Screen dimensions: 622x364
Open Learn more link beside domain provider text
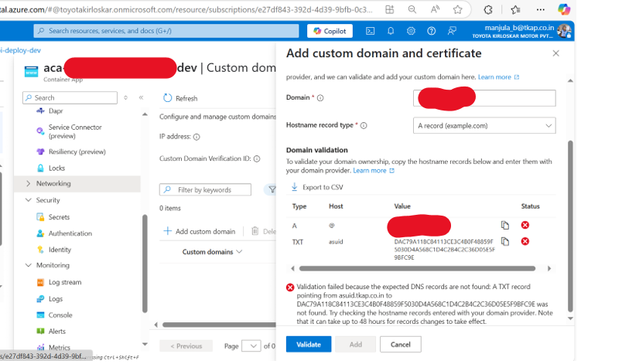coord(498,77)
